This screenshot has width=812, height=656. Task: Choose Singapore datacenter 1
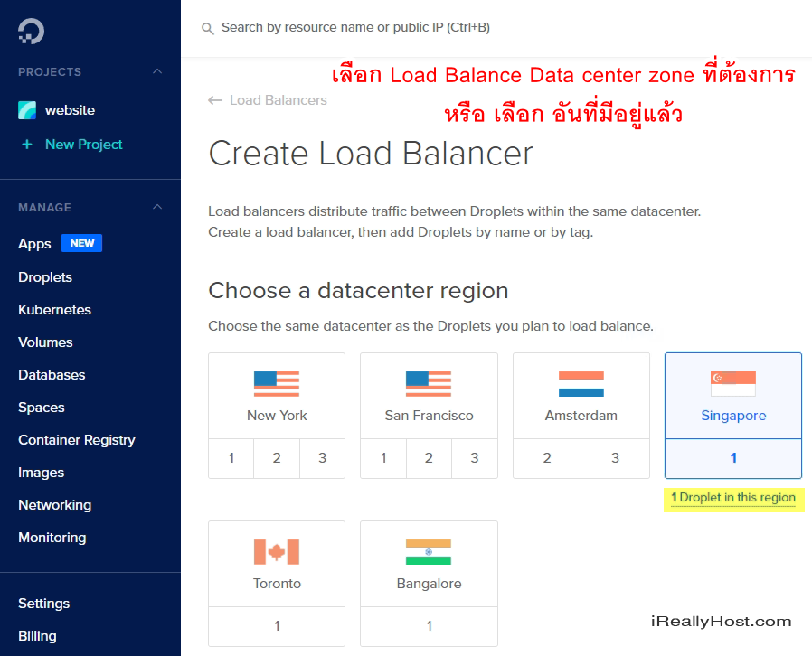tap(733, 458)
